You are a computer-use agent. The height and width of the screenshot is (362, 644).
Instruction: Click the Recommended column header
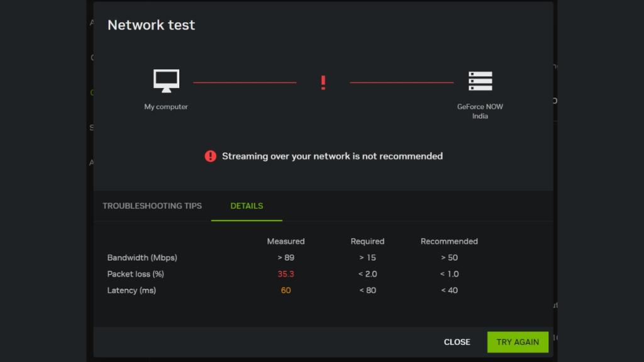[449, 241]
